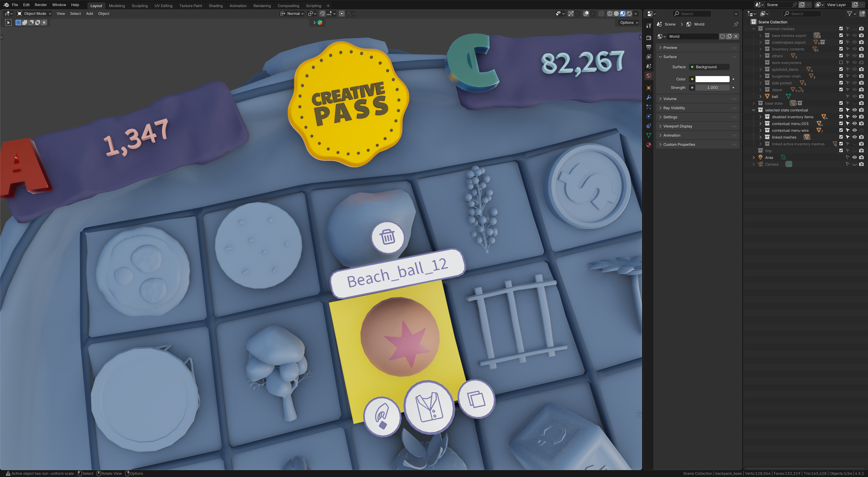Viewport: 868px width, 477px height.
Task: Switch to wireframe viewport shading
Action: pyautogui.click(x=610, y=14)
